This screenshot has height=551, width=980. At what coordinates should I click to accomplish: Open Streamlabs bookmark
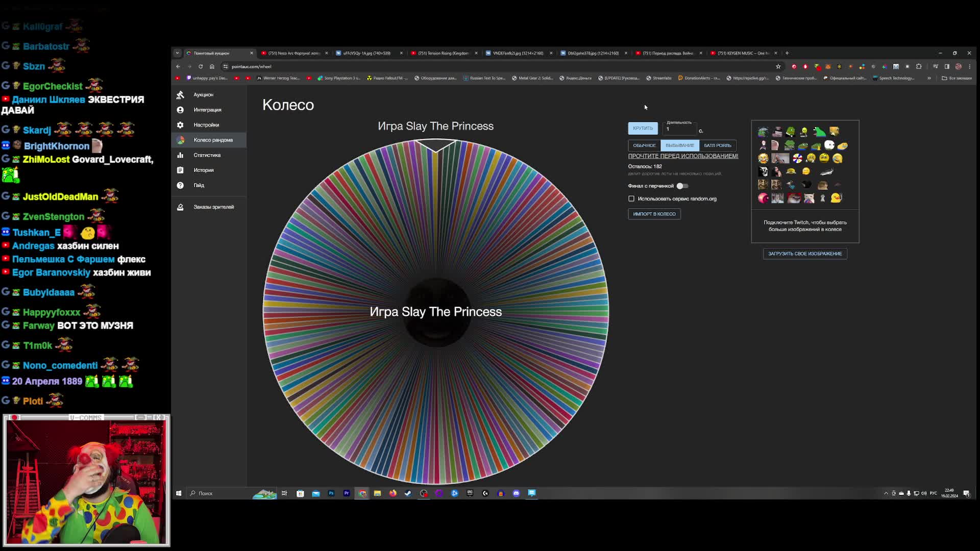(659, 78)
